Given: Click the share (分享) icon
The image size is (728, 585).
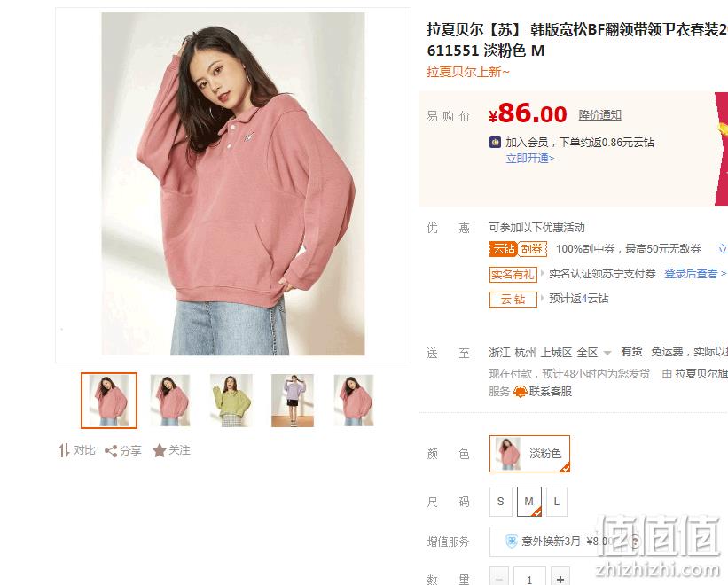Looking at the screenshot, I should pyautogui.click(x=111, y=451).
